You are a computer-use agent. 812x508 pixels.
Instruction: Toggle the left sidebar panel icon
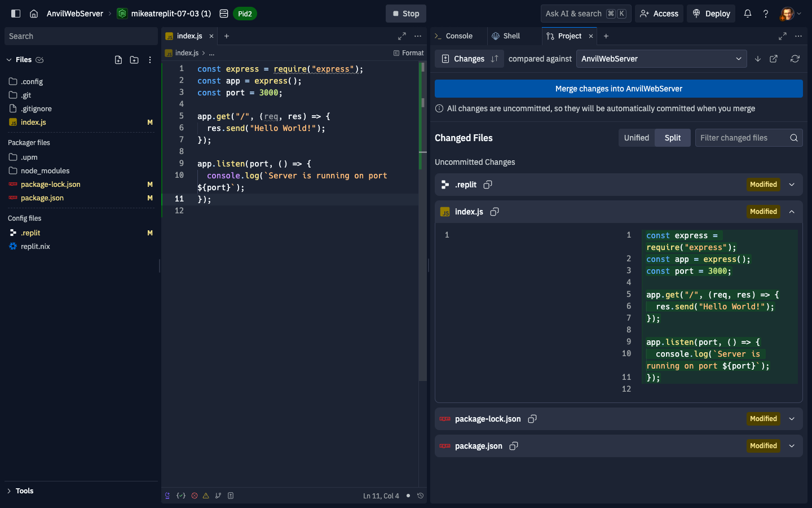pos(16,14)
